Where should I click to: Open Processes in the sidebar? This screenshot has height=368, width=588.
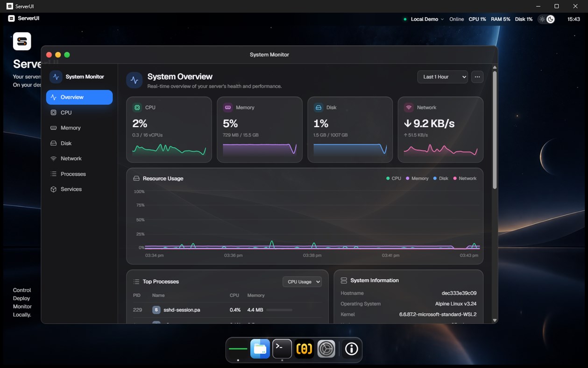79,174
